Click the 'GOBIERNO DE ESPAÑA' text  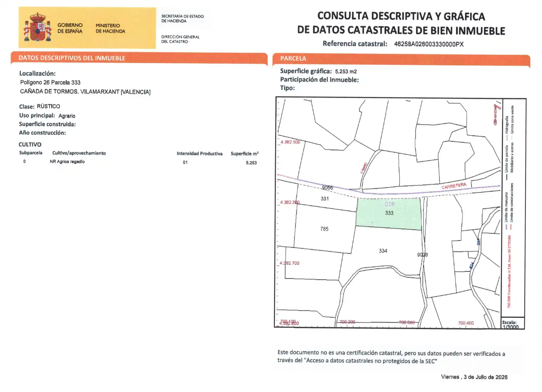tap(70, 28)
